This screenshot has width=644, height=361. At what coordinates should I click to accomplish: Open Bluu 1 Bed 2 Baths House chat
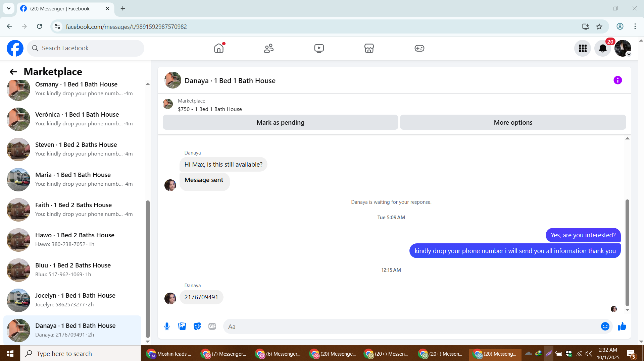[x=72, y=270]
